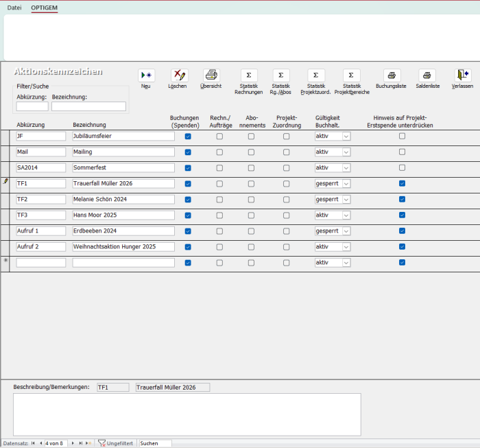Viewport: 480px width, 448px height.
Task: Uncheck Buchungen checkbox for Jubiläumsfeier
Action: [188, 137]
